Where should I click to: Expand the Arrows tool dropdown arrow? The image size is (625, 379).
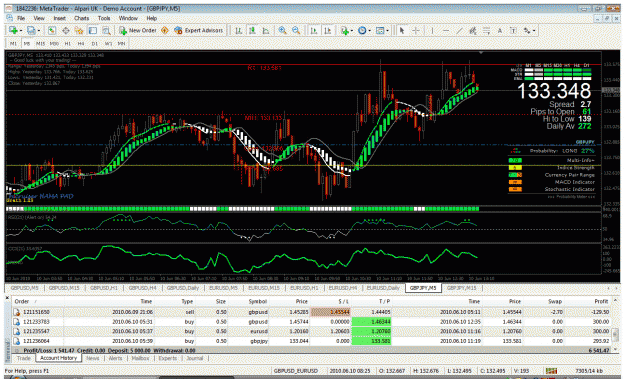(534, 31)
